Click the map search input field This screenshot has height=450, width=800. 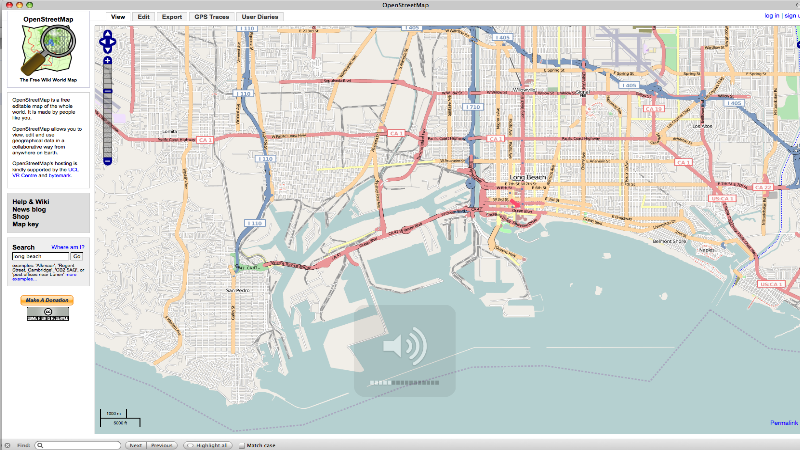(40, 257)
